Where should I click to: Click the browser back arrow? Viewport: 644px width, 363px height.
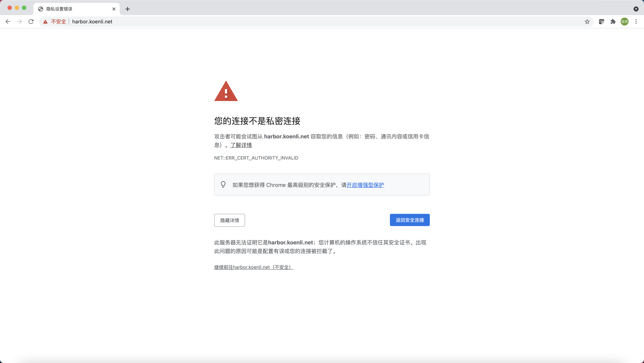pyautogui.click(x=8, y=22)
